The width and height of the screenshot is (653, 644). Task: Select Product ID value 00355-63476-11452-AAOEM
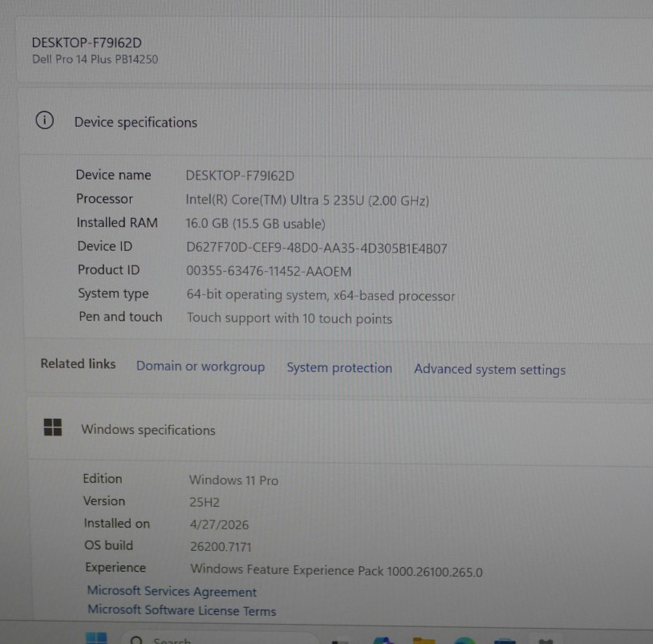pyautogui.click(x=269, y=271)
